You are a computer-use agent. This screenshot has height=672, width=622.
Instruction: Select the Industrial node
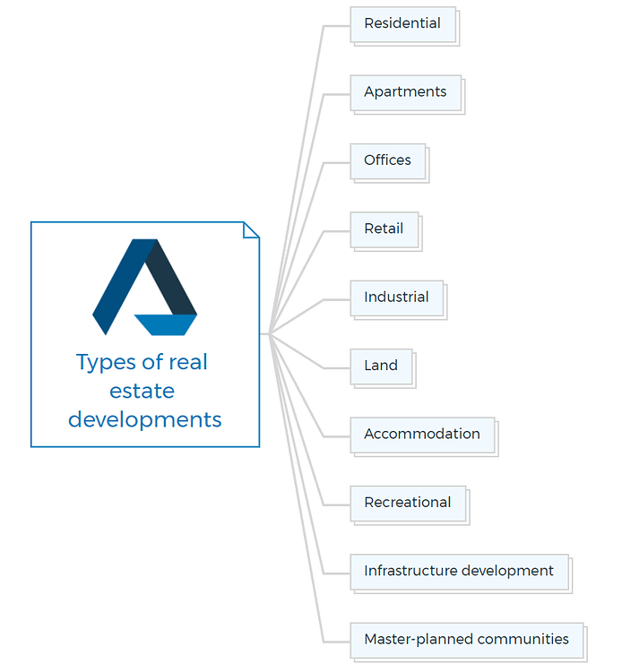pyautogui.click(x=396, y=297)
